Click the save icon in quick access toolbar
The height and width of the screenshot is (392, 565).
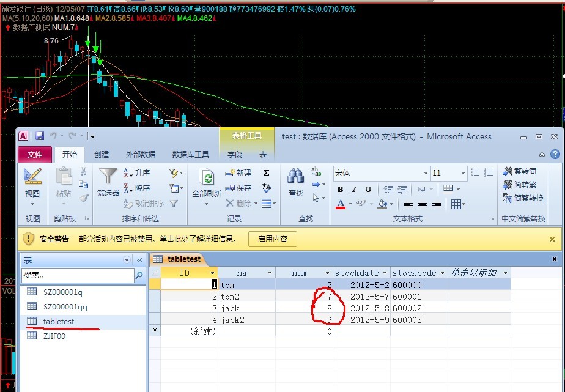click(40, 136)
